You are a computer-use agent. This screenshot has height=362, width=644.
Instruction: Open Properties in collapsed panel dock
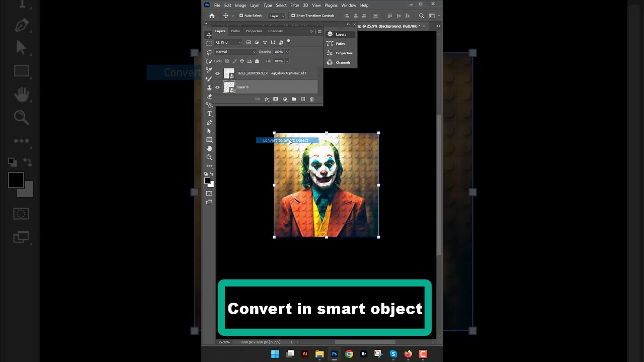pos(340,53)
